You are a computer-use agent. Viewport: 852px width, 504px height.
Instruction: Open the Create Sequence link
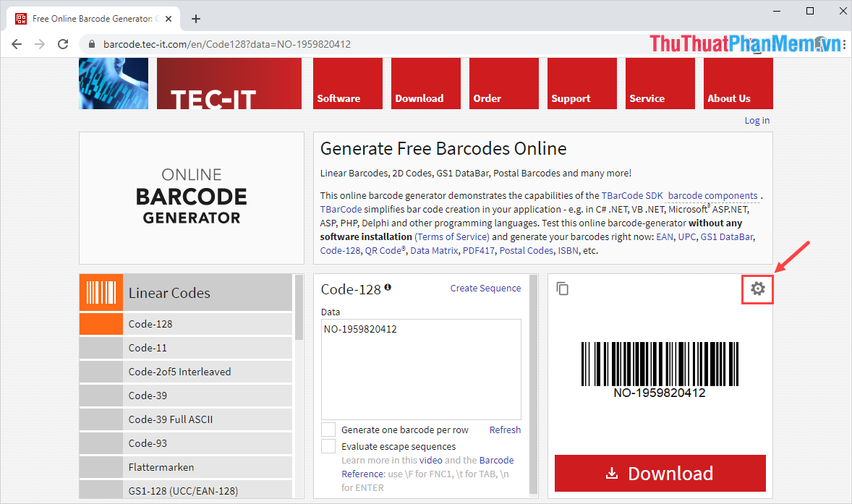click(485, 288)
